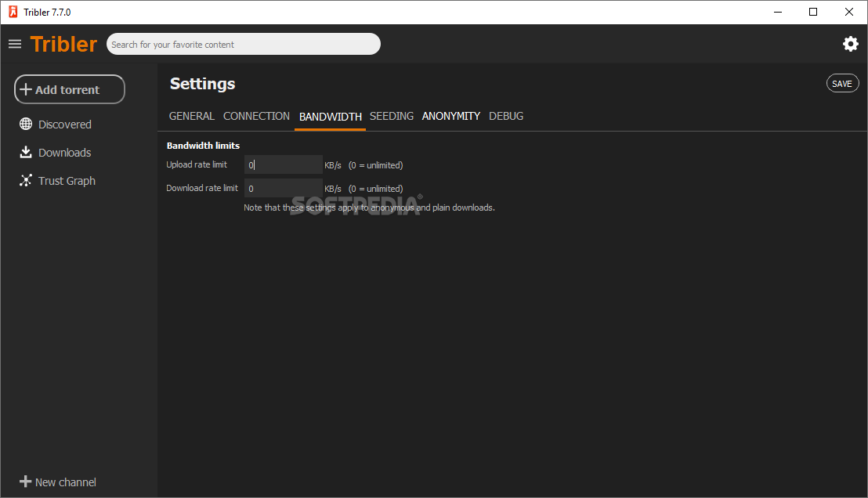Switch to the General tab
The image size is (868, 498).
191,116
